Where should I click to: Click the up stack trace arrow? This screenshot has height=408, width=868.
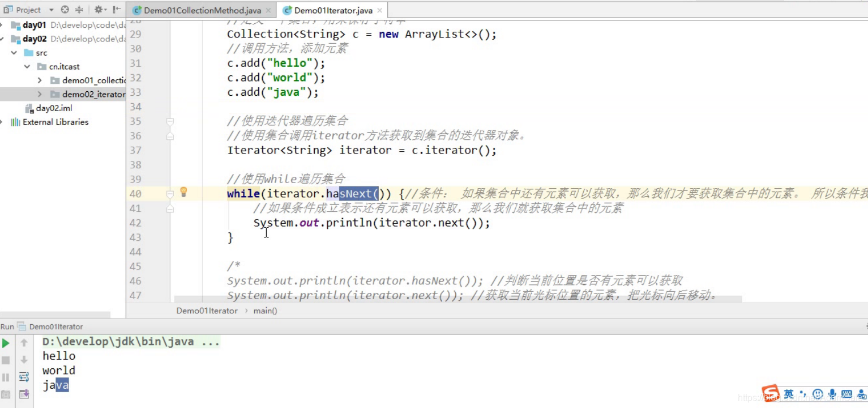(x=24, y=343)
